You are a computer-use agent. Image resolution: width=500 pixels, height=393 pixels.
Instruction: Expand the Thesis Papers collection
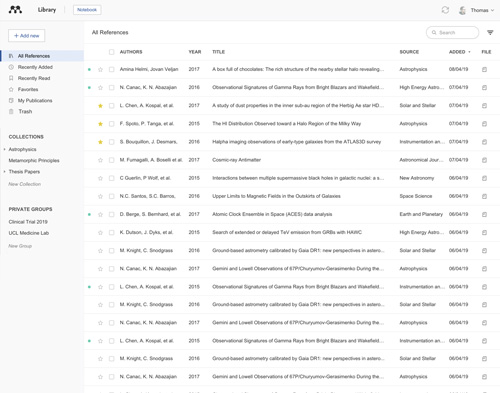click(4, 172)
